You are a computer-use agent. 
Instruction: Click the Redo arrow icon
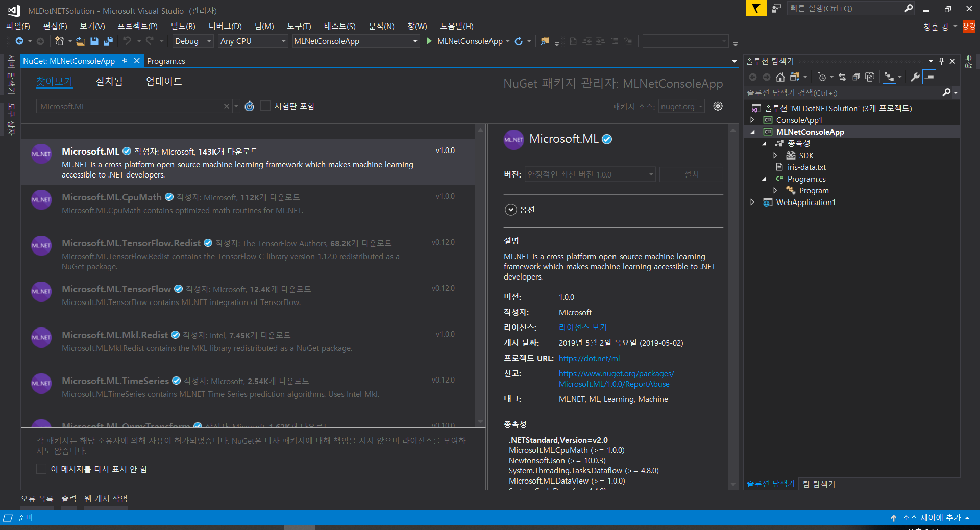pos(150,41)
